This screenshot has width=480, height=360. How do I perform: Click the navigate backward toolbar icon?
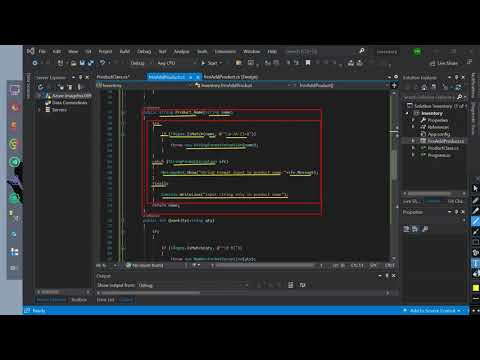click(35, 63)
